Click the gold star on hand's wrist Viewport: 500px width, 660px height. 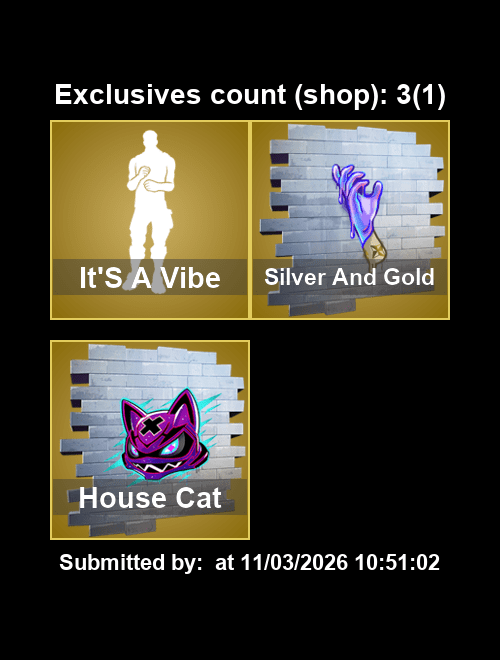click(x=374, y=250)
